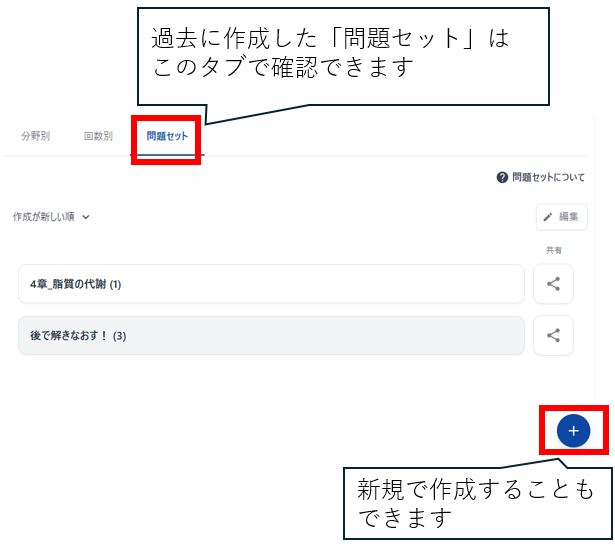Click the question mark help icon

point(502,177)
